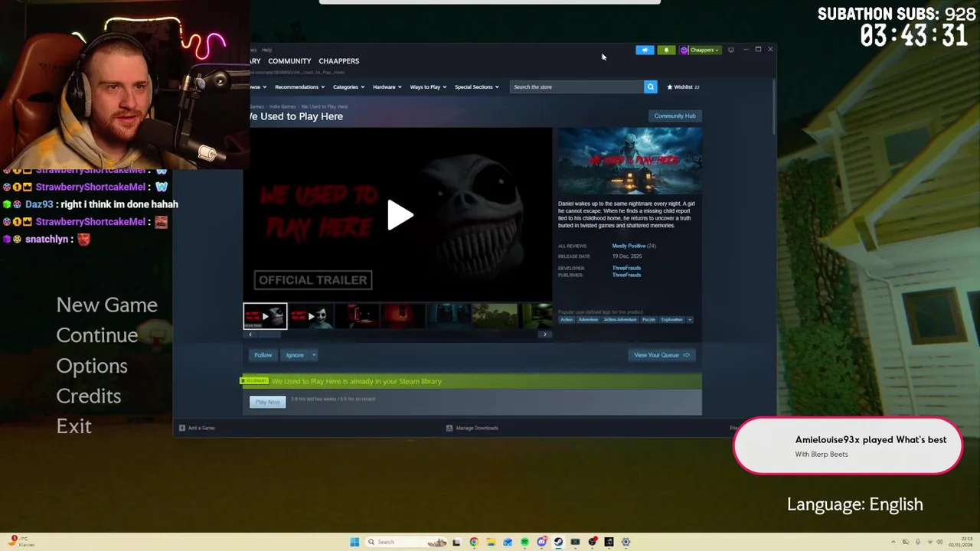Click the Manage Downloads icon
Image resolution: width=980 pixels, height=551 pixels.
pyautogui.click(x=449, y=428)
